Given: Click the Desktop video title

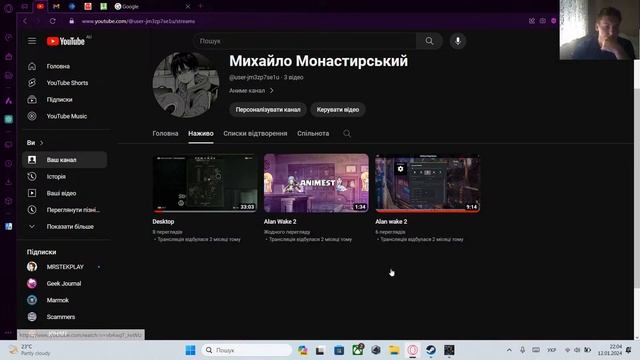Looking at the screenshot, I should pos(163,222).
